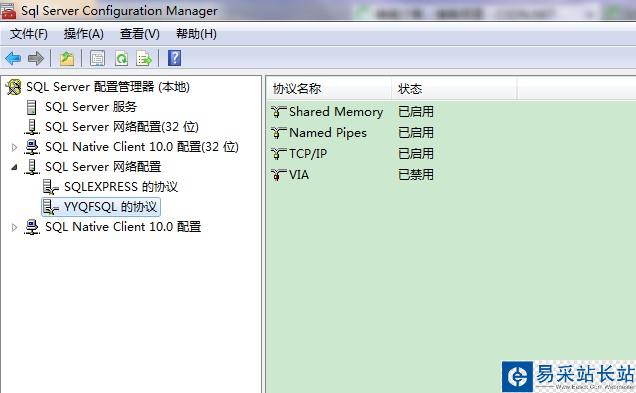636x393 pixels.
Task: Click the Export list toolbar icon
Action: pyautogui.click(x=144, y=58)
